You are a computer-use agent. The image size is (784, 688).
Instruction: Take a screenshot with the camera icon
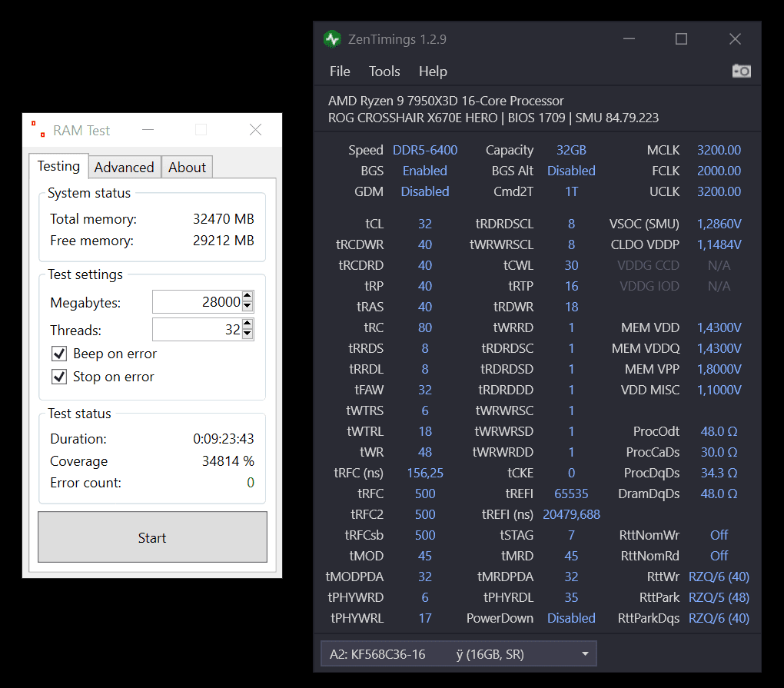click(x=741, y=71)
